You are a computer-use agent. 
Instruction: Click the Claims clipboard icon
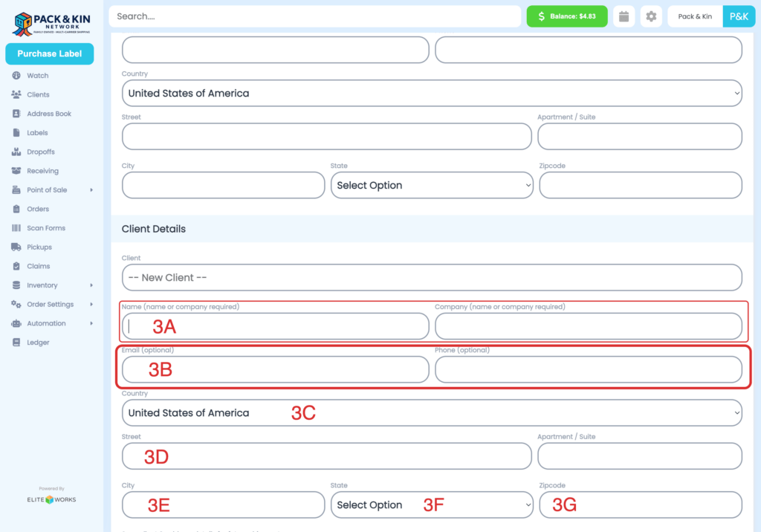point(16,266)
